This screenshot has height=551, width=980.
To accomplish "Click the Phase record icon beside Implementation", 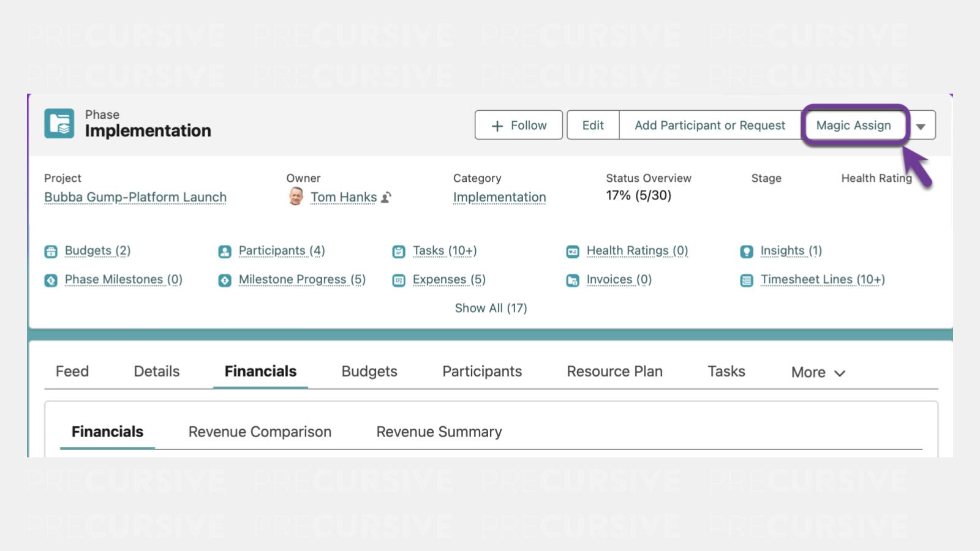I will point(59,124).
